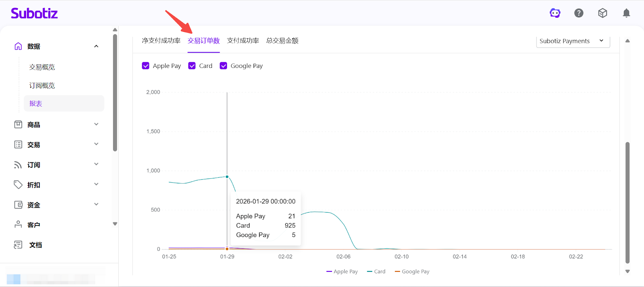Open 订阅概览 in sidebar
The width and height of the screenshot is (644, 287).
click(x=42, y=86)
